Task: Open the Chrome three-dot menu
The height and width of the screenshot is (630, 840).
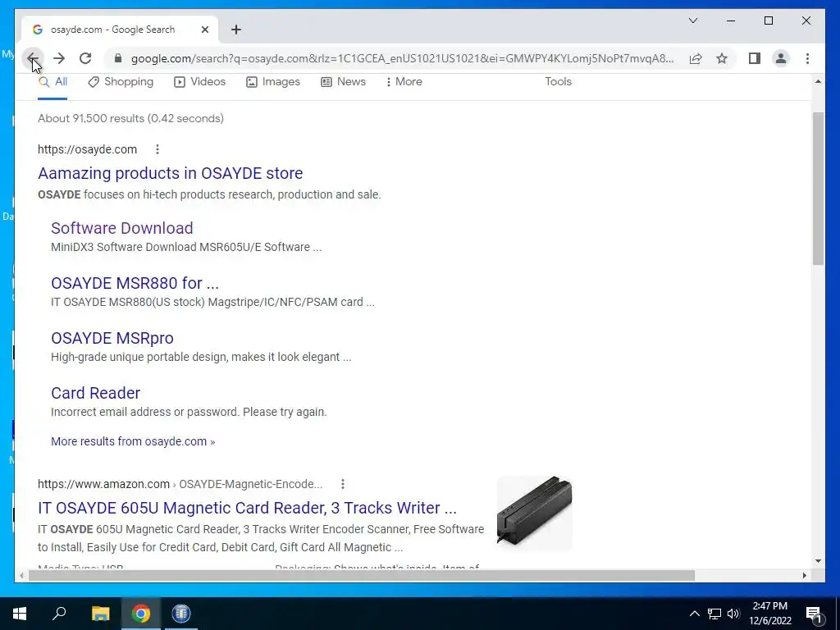Action: (807, 58)
